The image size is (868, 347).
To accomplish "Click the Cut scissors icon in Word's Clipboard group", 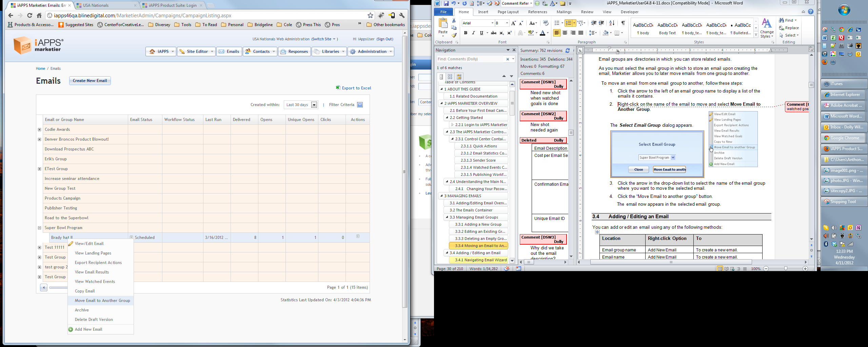I will point(454,21).
